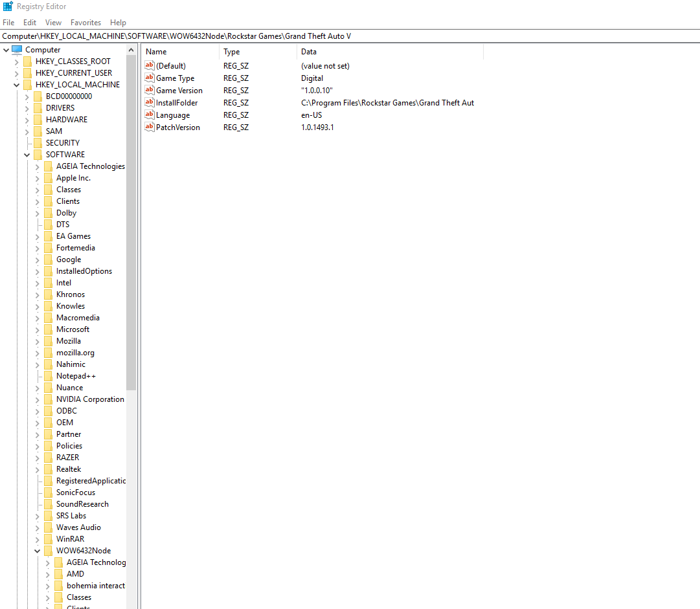Collapse the HKEY_LOCAL_MACHINE node
This screenshot has height=609, width=700.
(17, 85)
